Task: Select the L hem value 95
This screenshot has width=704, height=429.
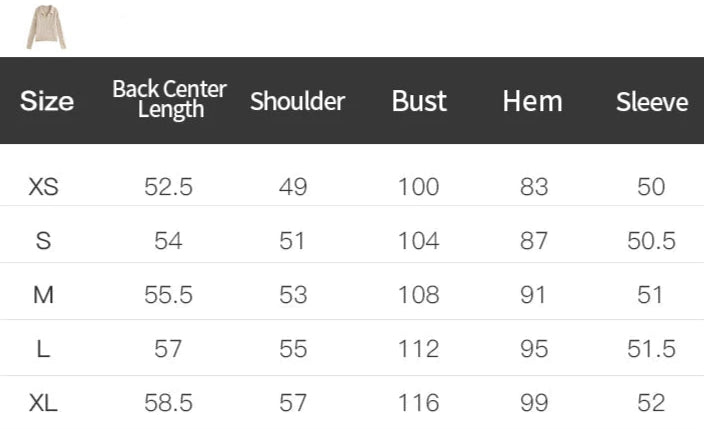Action: 534,349
